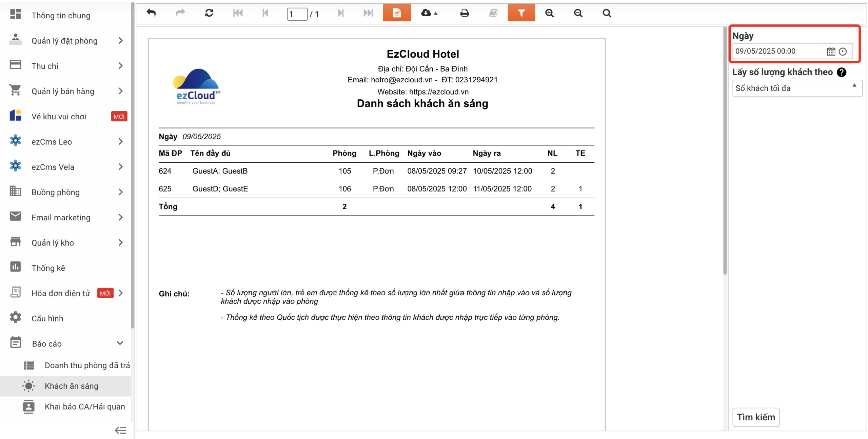The height and width of the screenshot is (439, 868).
Task: Click the help question mark icon
Action: (x=842, y=72)
